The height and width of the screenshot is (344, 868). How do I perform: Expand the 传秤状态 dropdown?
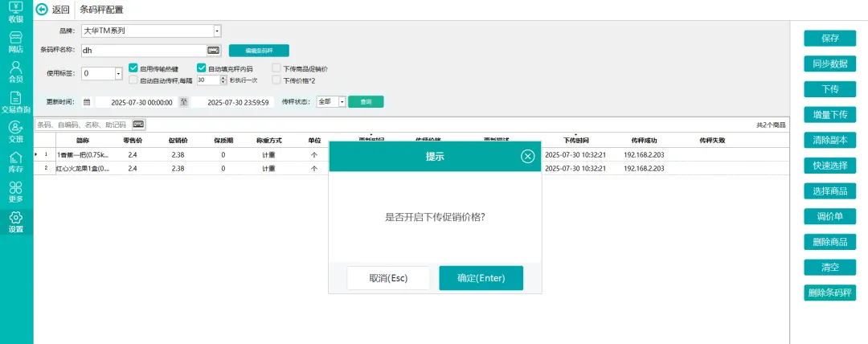(342, 102)
